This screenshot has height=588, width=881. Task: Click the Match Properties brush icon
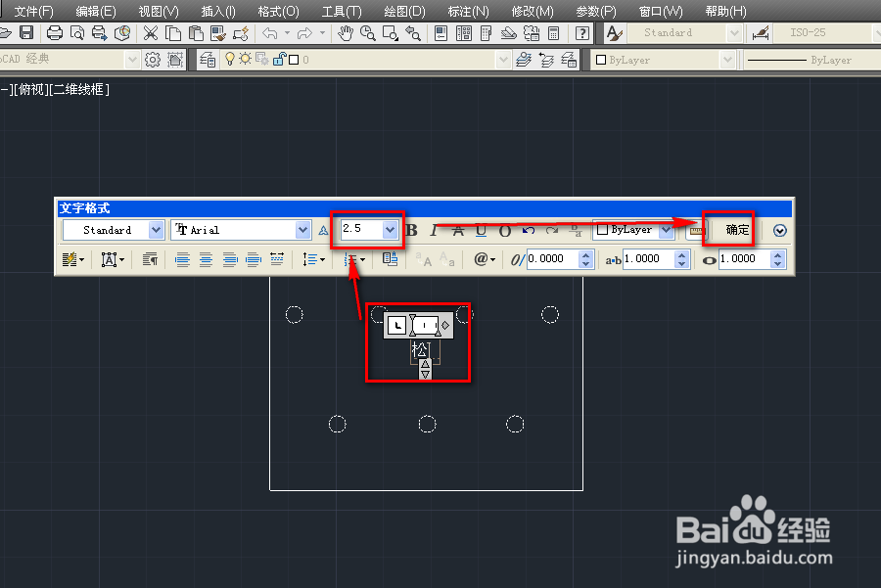click(218, 33)
